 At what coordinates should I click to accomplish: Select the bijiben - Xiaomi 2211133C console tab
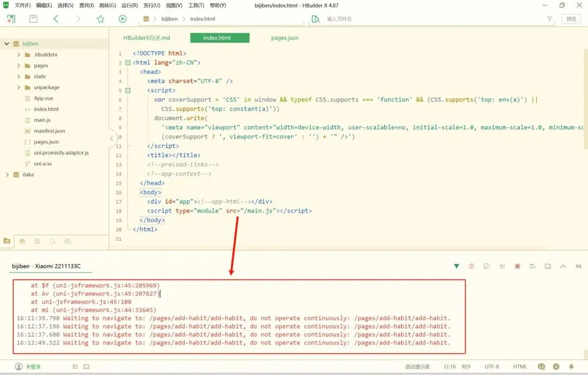tap(46, 266)
